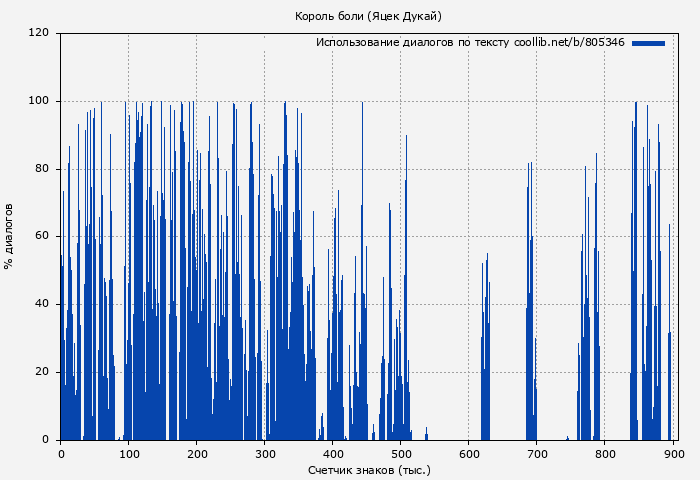Click the 100 tick label on the horizontal axis

pyautogui.click(x=128, y=453)
